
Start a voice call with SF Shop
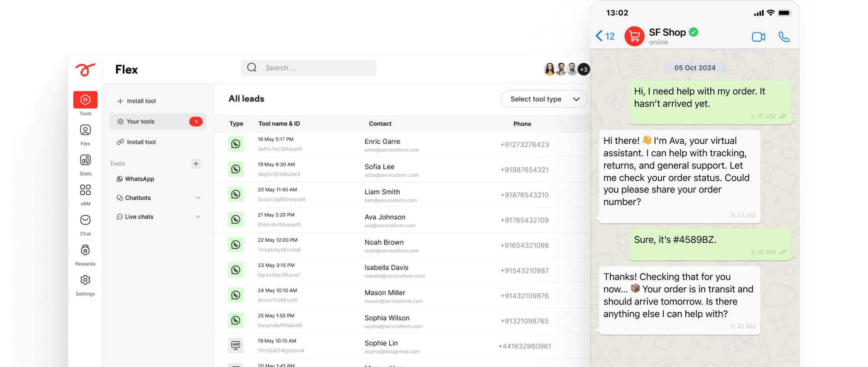(x=784, y=37)
